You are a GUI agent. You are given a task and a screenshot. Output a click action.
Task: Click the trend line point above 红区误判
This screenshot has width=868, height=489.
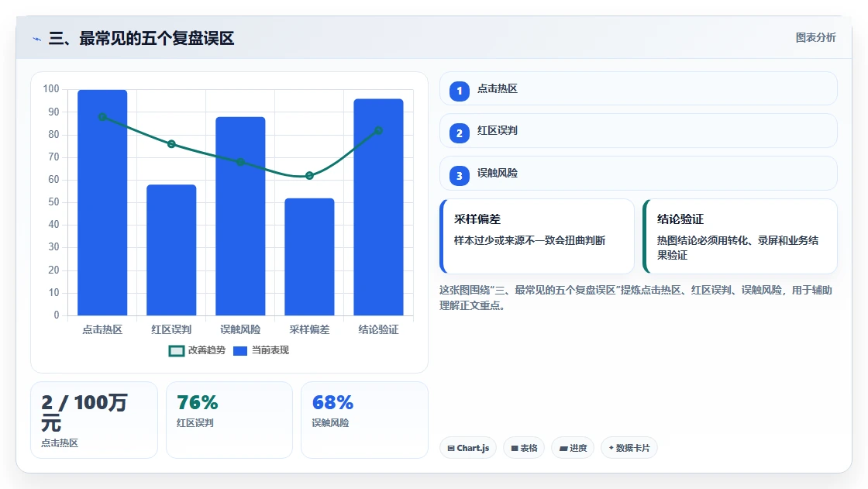tap(171, 144)
